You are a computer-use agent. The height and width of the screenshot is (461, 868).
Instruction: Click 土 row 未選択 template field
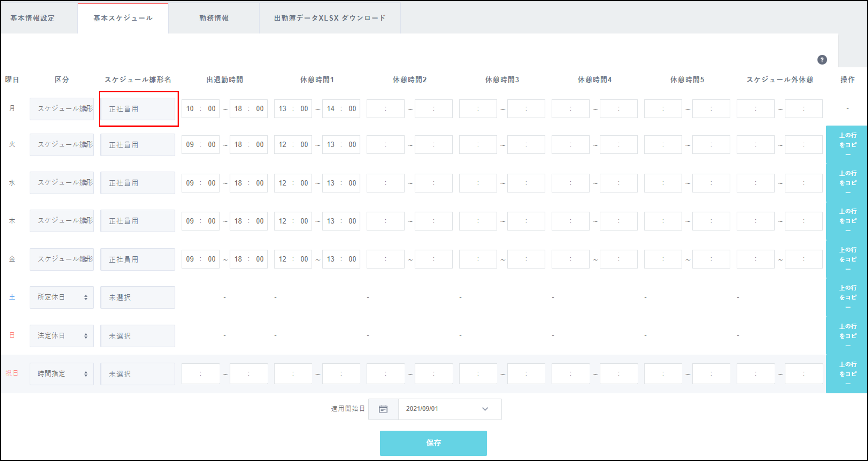(x=138, y=297)
